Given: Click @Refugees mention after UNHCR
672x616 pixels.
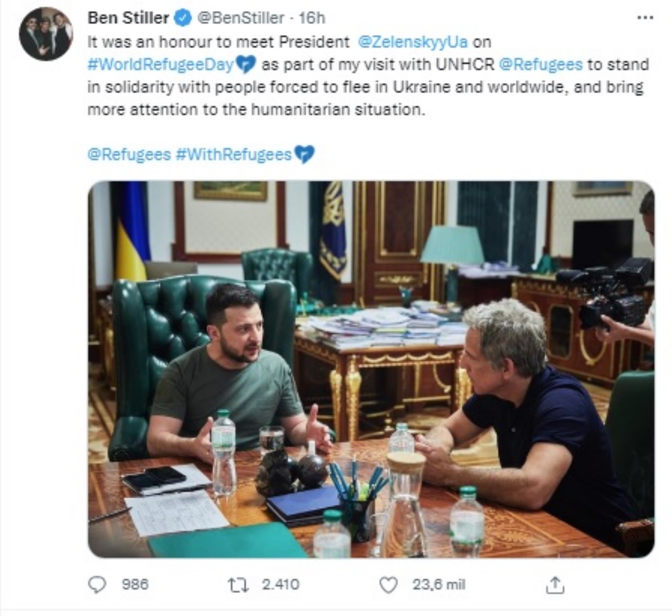Looking at the screenshot, I should pos(541,65).
